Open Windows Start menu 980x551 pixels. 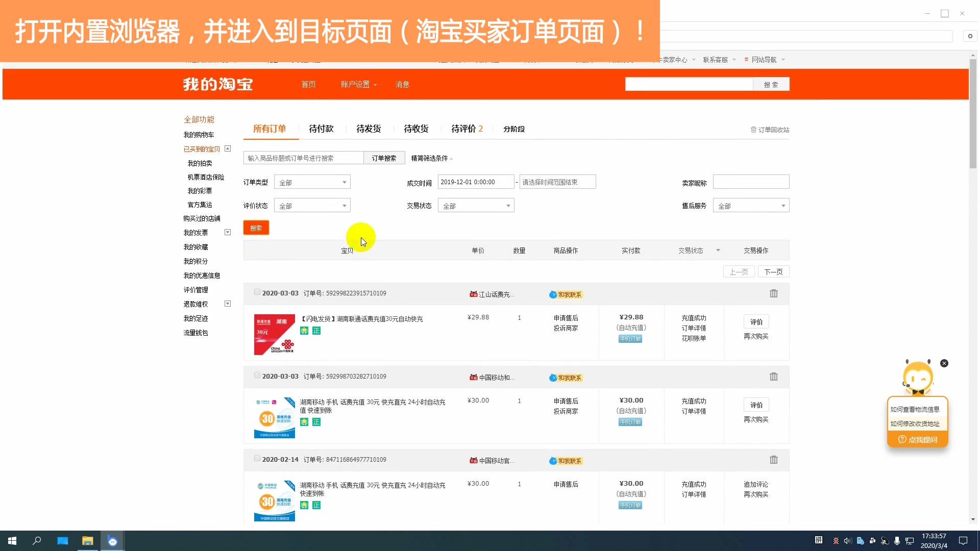(12, 541)
